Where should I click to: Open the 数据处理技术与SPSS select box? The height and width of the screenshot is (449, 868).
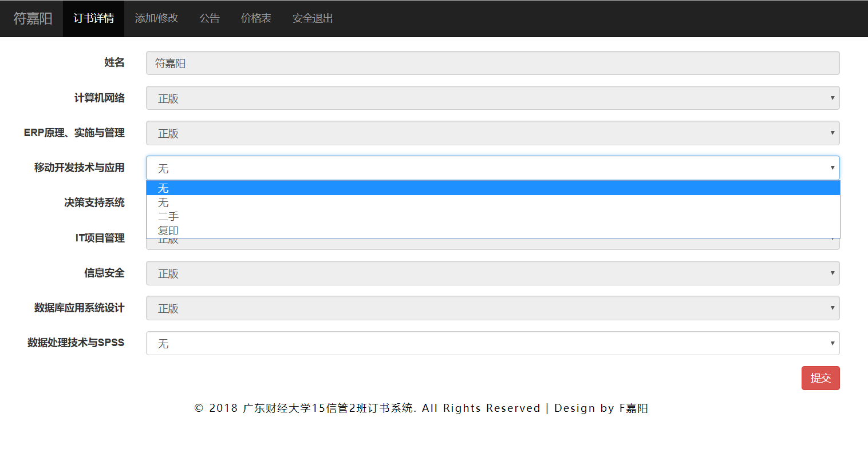[x=492, y=343]
